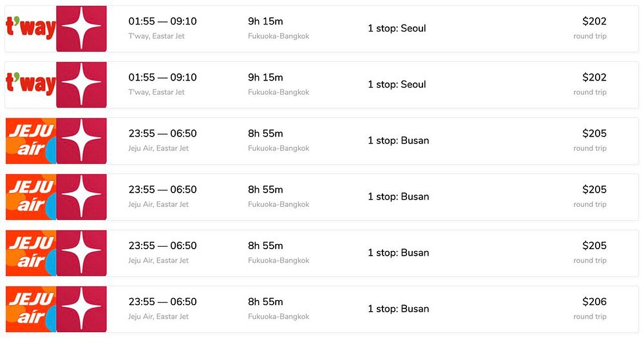Choose the $202 price in the second result
This screenshot has height=338, width=644.
pos(594,77)
